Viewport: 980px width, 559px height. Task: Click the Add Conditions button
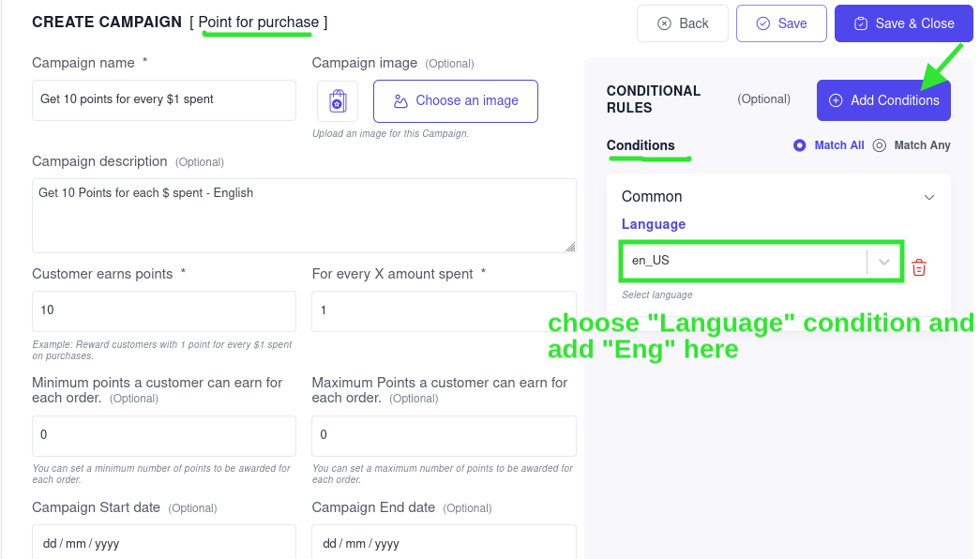883,100
